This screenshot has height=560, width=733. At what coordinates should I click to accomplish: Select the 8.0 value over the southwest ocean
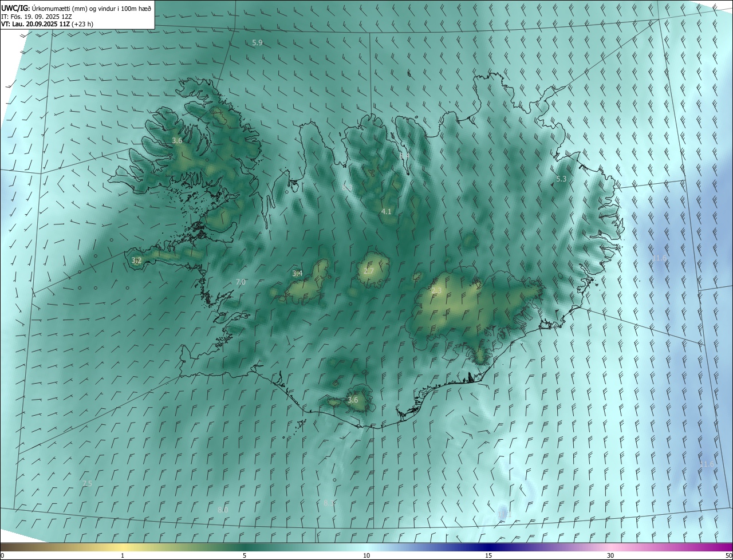pos(223,510)
